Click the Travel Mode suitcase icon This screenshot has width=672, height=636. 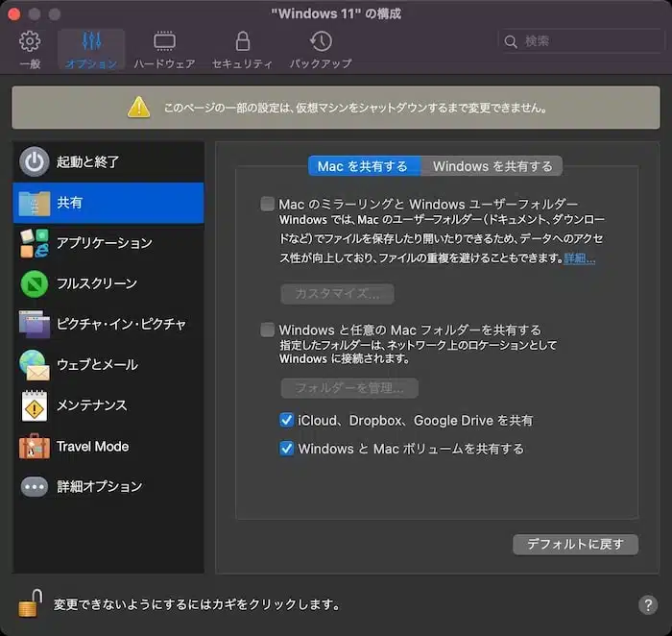35,447
